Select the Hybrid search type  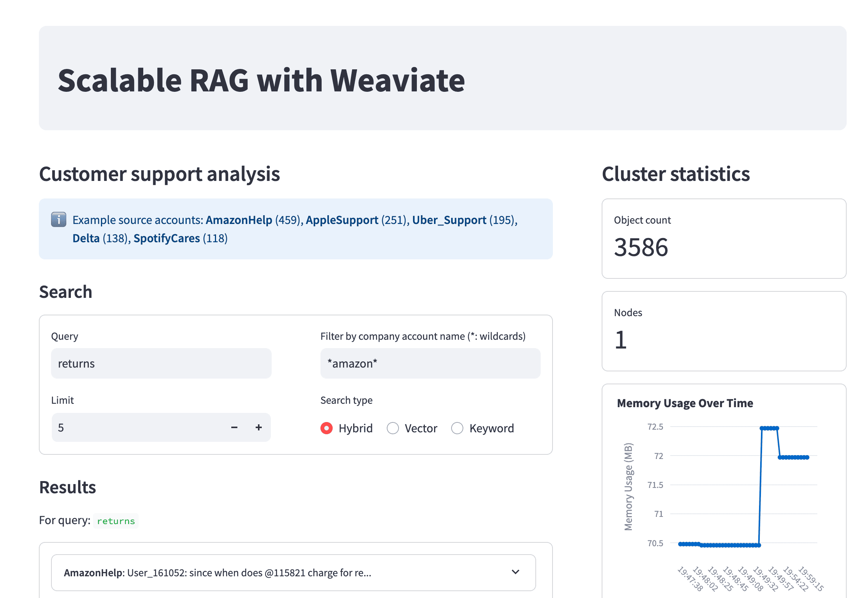pos(327,429)
